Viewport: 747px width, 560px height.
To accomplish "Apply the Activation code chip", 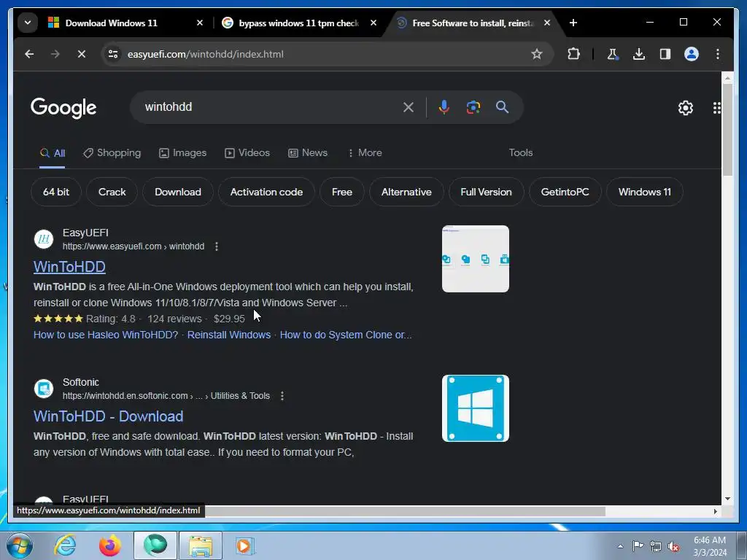I will click(266, 192).
